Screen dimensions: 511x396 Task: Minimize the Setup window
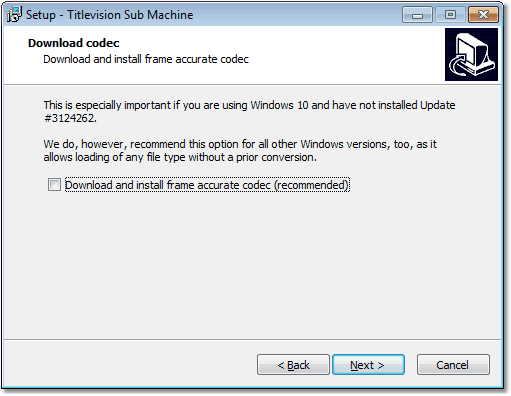click(x=417, y=15)
